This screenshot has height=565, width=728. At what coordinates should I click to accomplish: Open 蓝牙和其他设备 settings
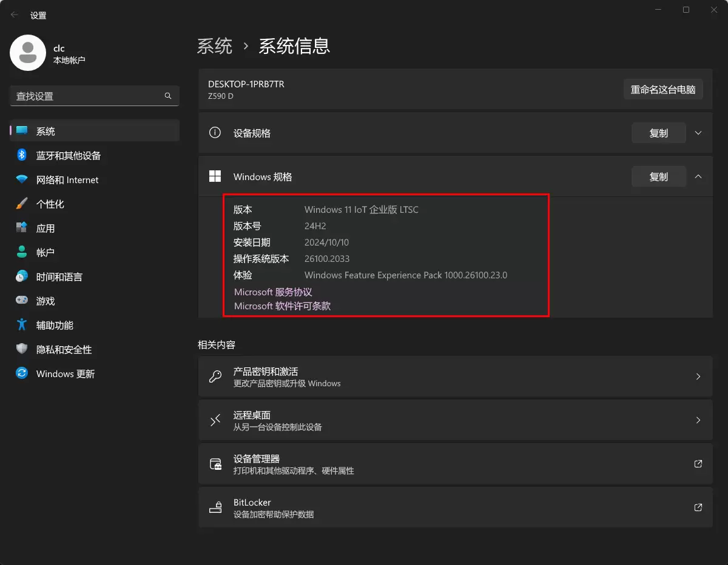pos(95,155)
